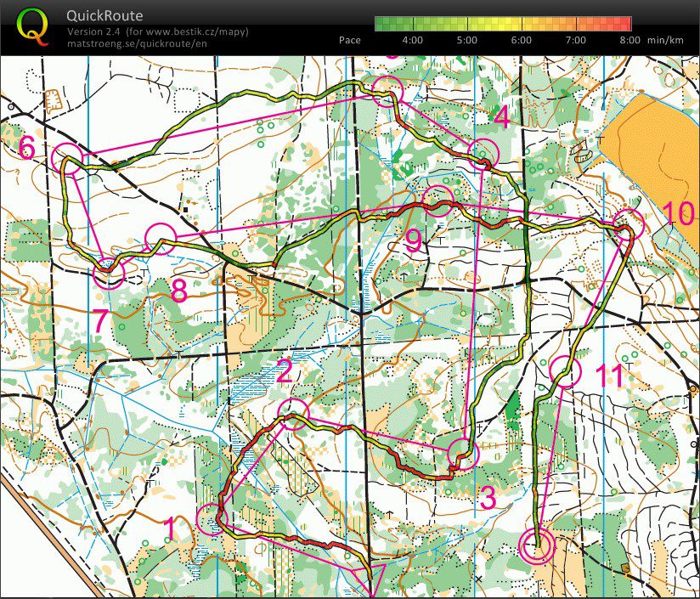
Task: Select the control 3 circle
Action: [x=463, y=454]
